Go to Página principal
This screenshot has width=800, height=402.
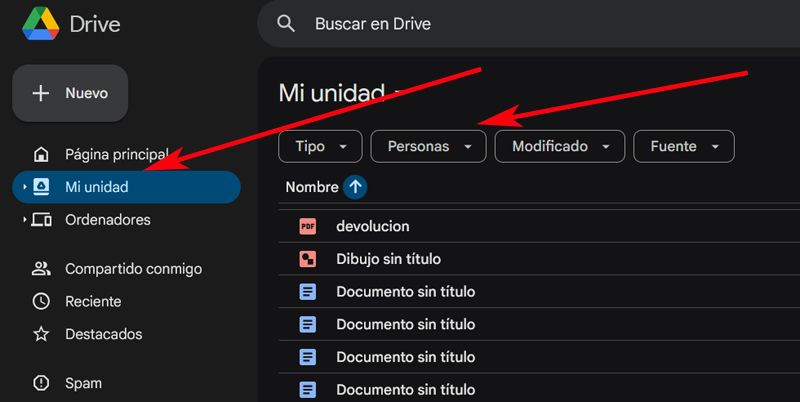(x=115, y=155)
